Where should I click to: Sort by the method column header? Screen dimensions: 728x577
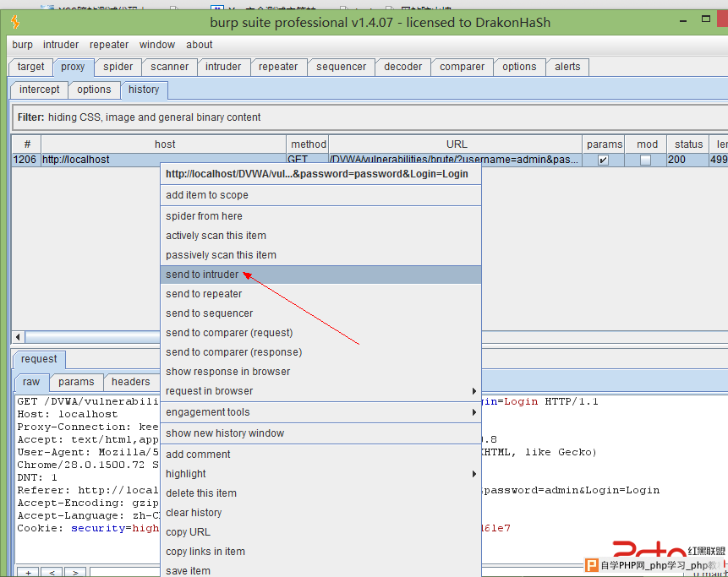tap(309, 144)
